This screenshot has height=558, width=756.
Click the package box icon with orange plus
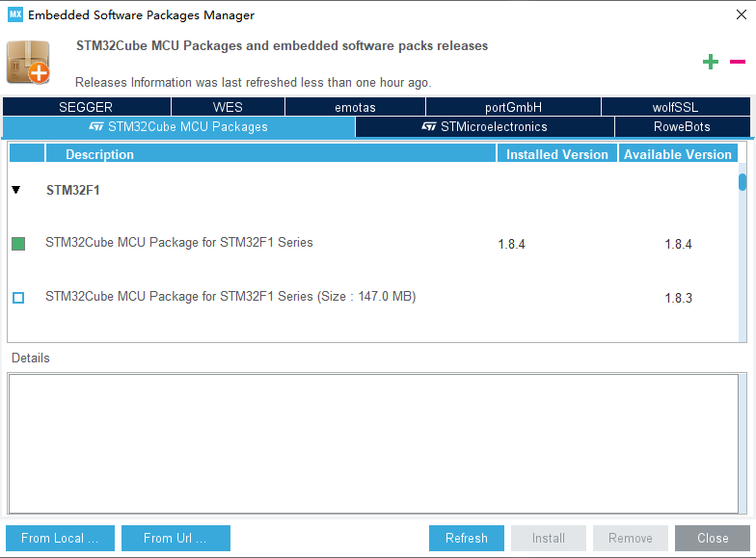[x=28, y=63]
